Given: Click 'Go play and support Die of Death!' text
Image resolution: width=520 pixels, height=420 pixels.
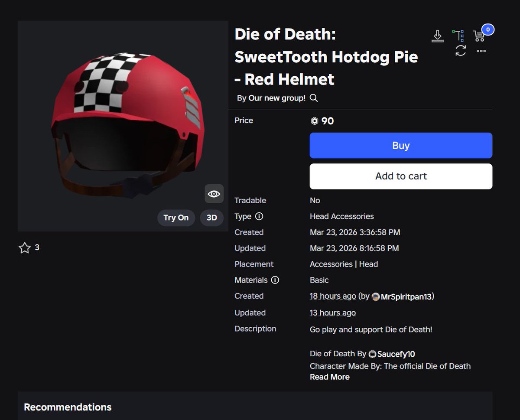Looking at the screenshot, I should click(371, 329).
